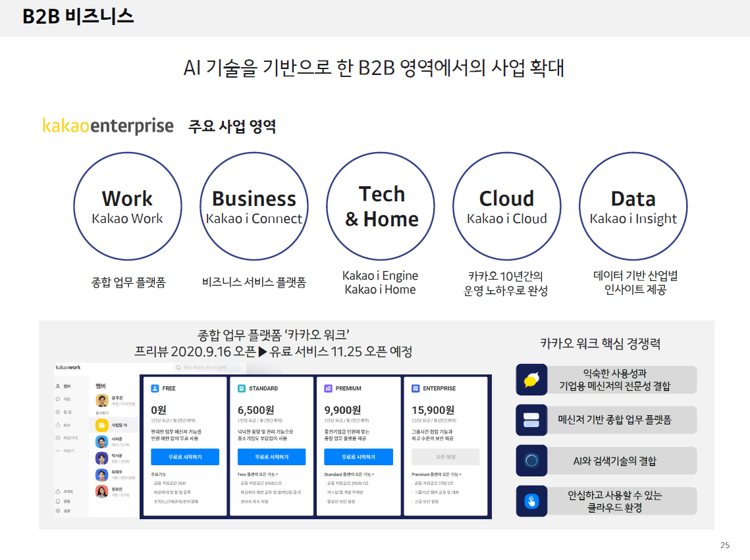Select member 정유진 avatar
Screen dimensions: 750x560
[x=102, y=491]
